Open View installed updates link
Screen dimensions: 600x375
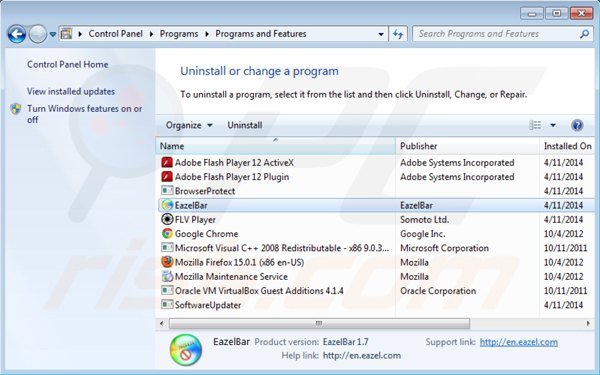[71, 91]
